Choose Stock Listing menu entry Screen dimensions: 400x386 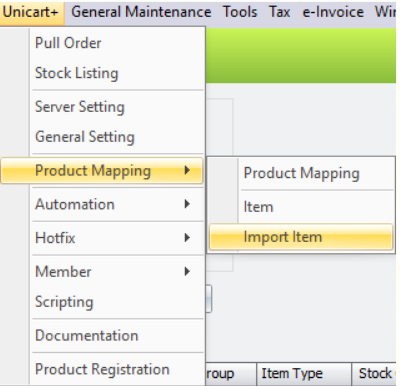tap(102, 73)
